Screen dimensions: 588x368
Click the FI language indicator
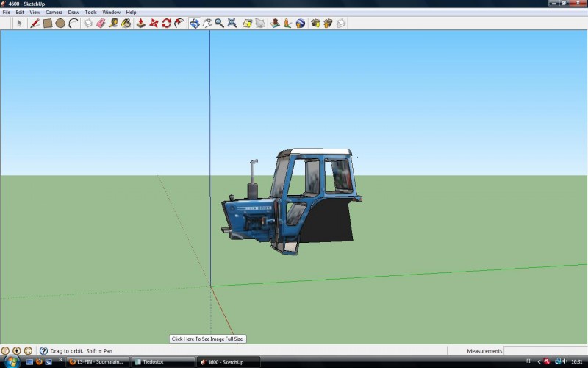pos(528,361)
